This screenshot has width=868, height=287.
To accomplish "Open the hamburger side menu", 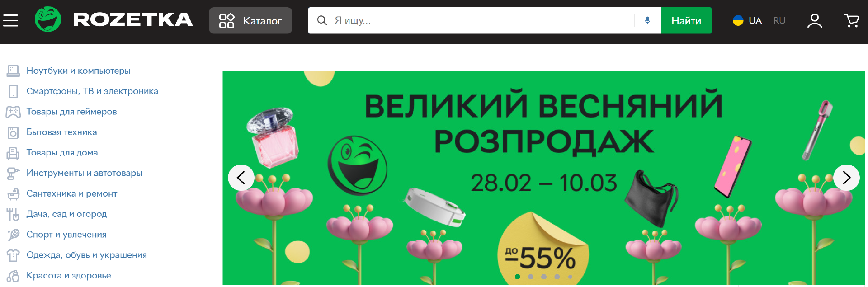I will pyautogui.click(x=10, y=20).
